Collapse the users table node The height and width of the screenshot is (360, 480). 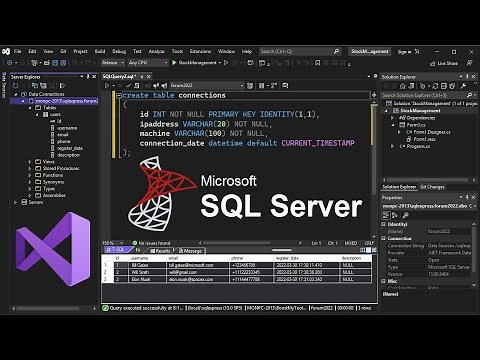tap(37, 114)
